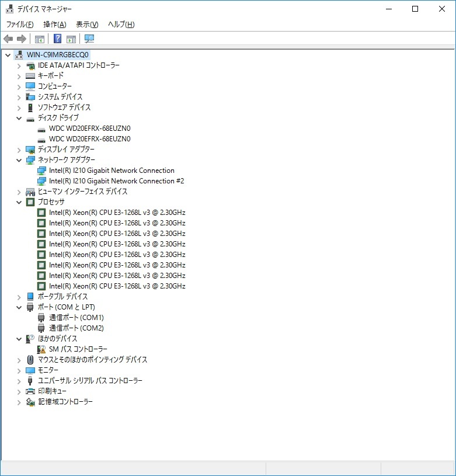The width and height of the screenshot is (456, 476).
Task: Click the ほかのデバイス question mark category icon
Action: 30,339
